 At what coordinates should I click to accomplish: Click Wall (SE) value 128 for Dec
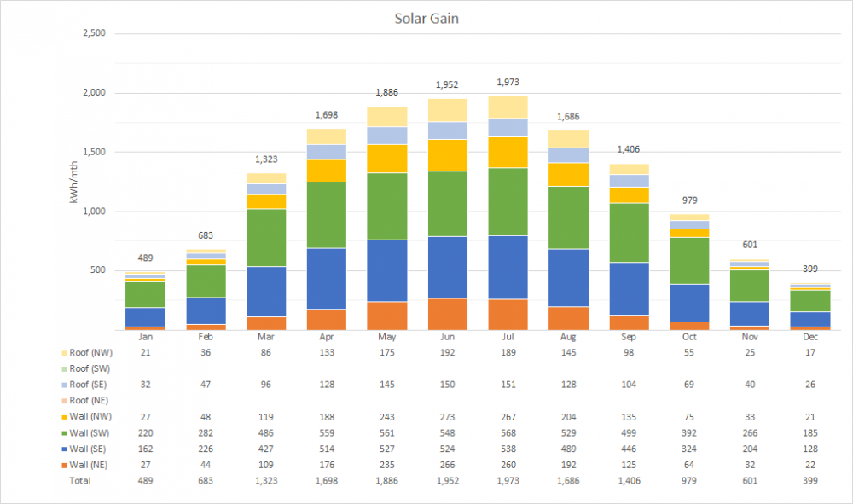point(810,449)
